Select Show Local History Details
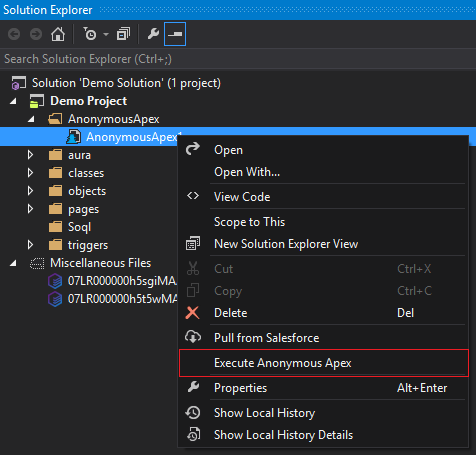This screenshot has width=476, height=455. click(x=323, y=435)
